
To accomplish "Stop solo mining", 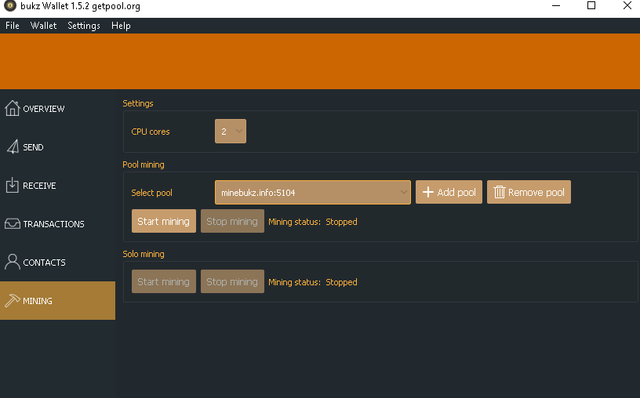I will click(x=232, y=281).
